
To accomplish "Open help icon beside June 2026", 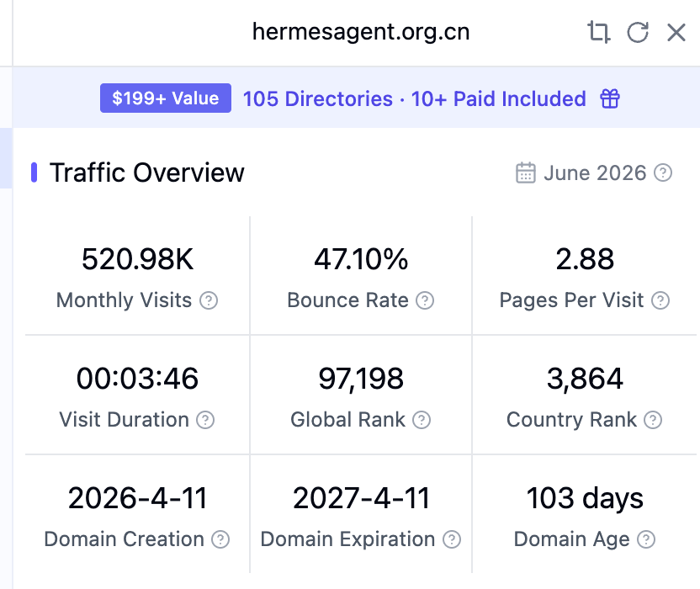I will [x=663, y=172].
